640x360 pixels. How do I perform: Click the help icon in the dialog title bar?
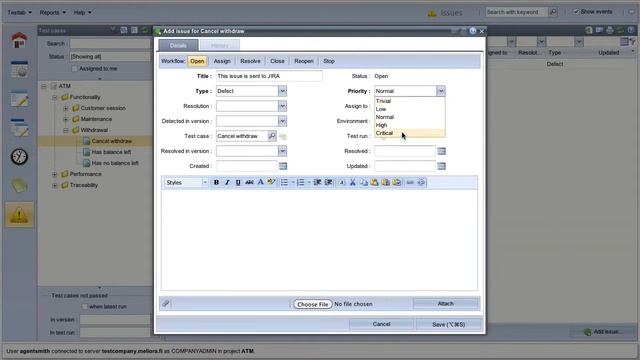(x=473, y=31)
